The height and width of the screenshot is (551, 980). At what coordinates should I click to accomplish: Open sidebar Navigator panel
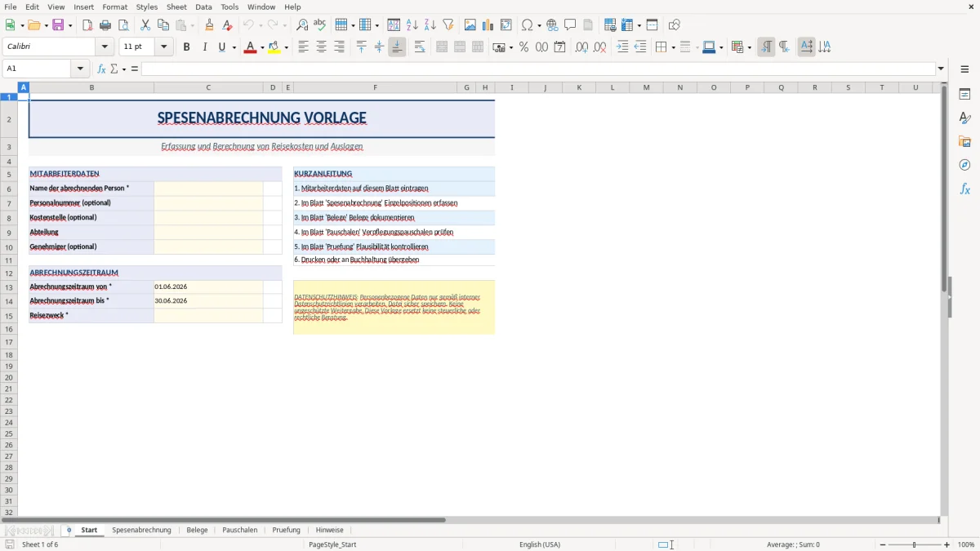964,165
